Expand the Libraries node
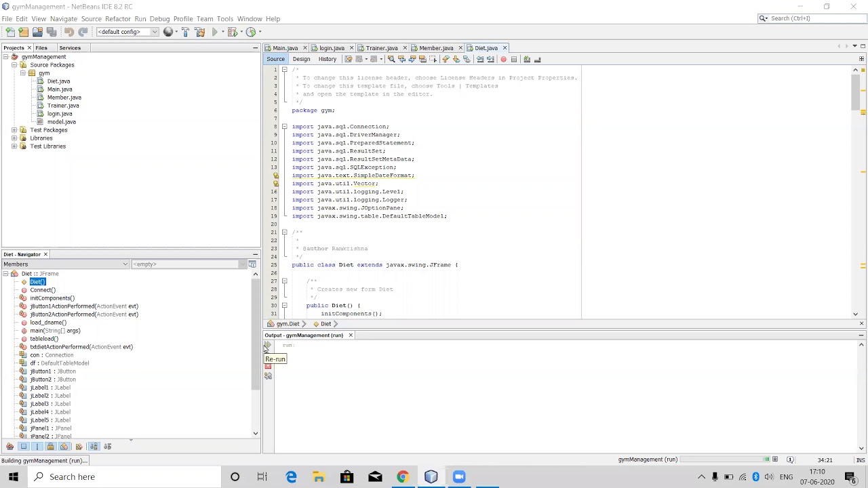 (14, 138)
